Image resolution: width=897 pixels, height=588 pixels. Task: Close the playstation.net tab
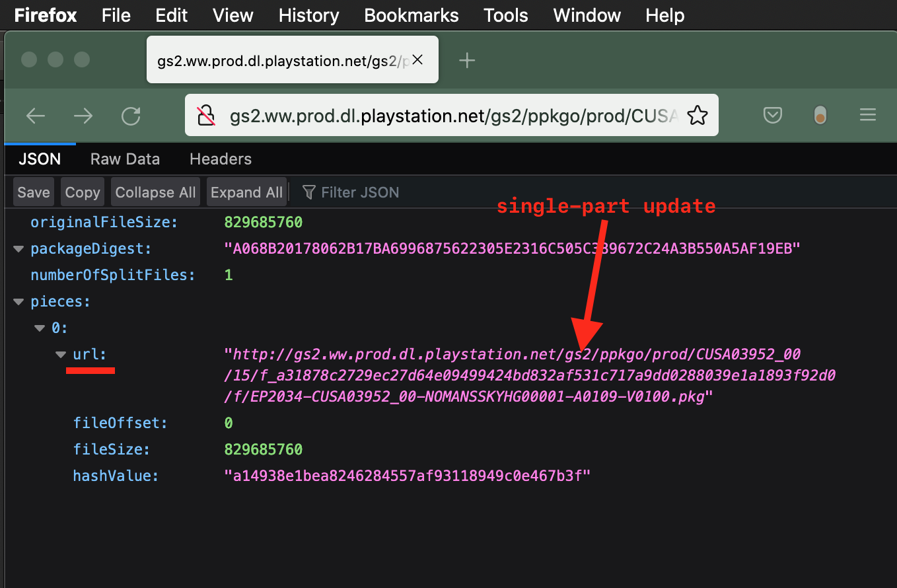click(417, 61)
